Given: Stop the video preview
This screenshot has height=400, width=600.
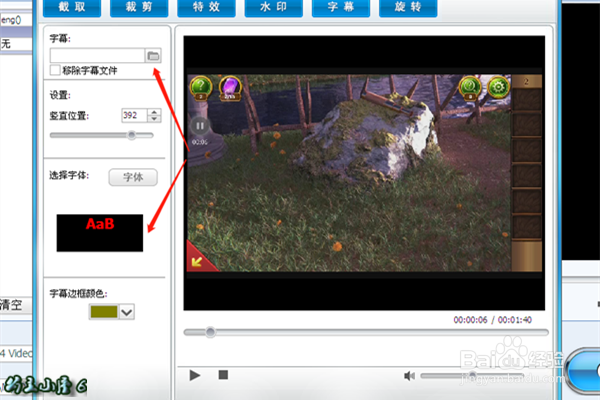Looking at the screenshot, I should [x=223, y=375].
